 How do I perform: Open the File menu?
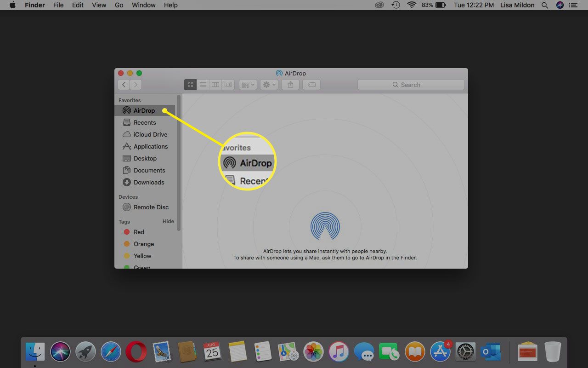pyautogui.click(x=58, y=5)
